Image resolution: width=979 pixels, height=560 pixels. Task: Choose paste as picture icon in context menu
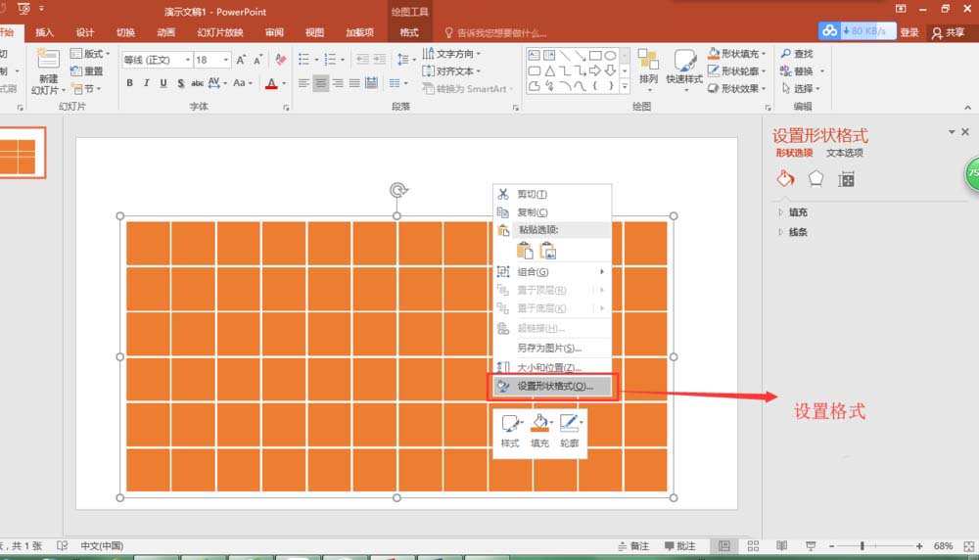(x=547, y=251)
